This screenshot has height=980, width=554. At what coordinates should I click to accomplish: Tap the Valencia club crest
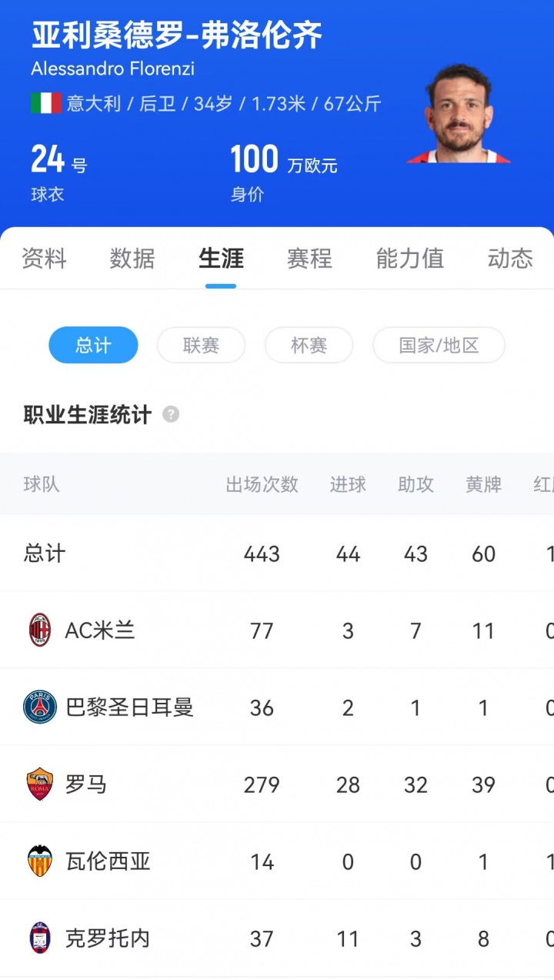pos(40,861)
